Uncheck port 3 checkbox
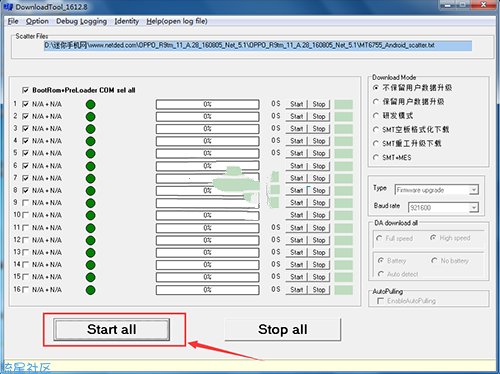500x374 pixels. 25,128
